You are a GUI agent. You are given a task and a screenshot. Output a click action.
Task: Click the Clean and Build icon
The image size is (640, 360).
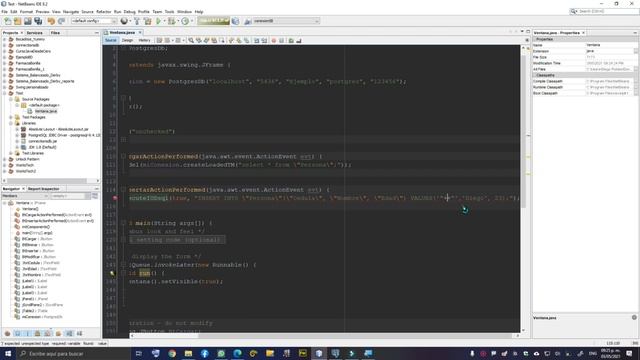click(x=147, y=21)
